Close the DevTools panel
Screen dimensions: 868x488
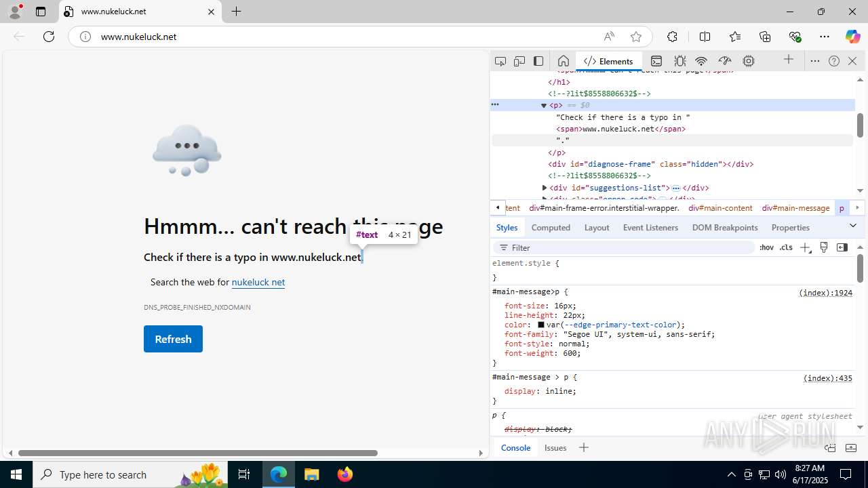coord(852,61)
